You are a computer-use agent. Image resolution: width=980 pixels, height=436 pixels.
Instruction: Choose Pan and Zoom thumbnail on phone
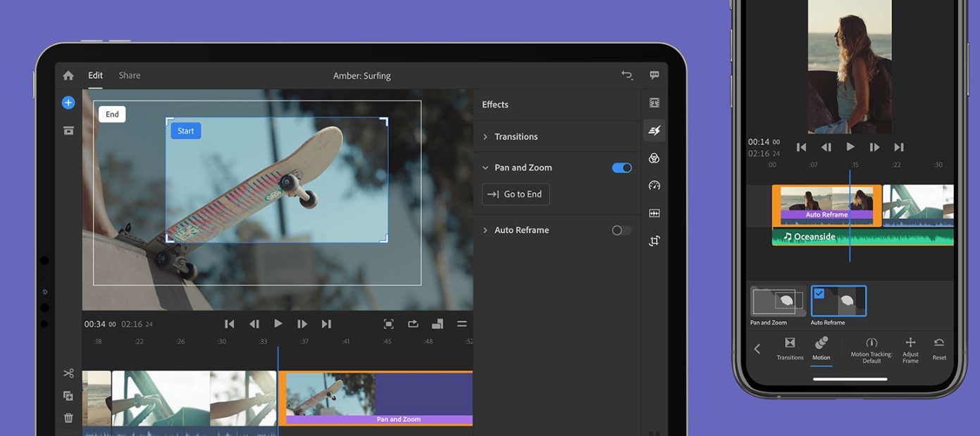point(777,301)
